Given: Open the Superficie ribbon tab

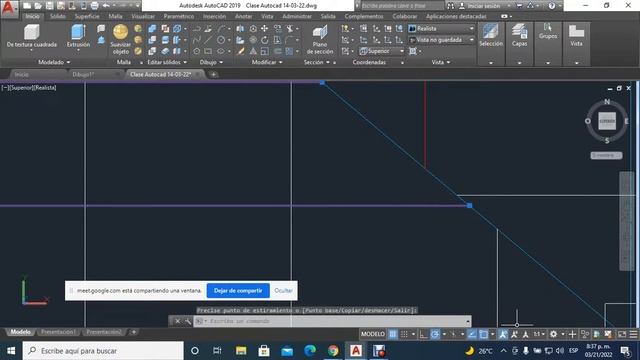Looking at the screenshot, I should point(87,16).
